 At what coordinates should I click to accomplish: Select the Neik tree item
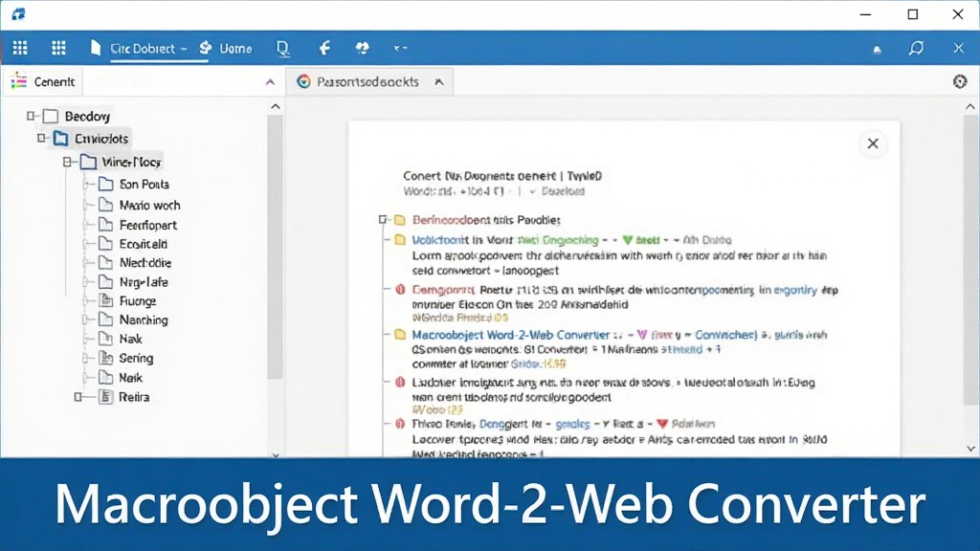(130, 378)
